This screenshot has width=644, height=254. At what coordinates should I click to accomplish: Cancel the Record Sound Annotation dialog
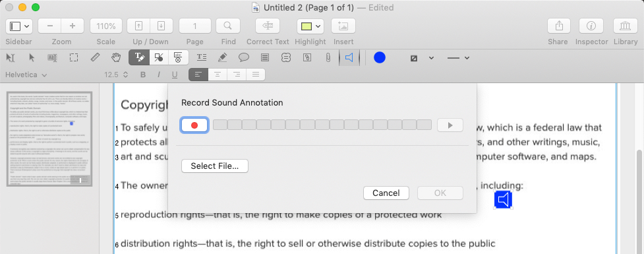click(386, 193)
